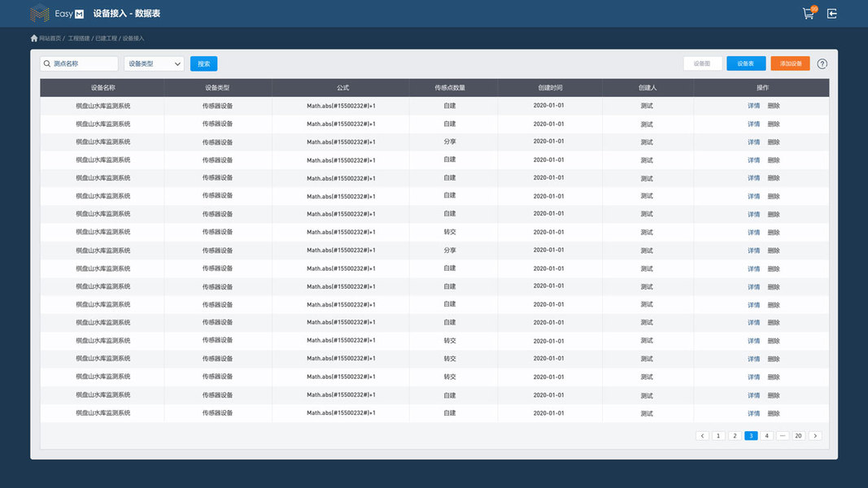Click the blue 搜索 button

[203, 63]
